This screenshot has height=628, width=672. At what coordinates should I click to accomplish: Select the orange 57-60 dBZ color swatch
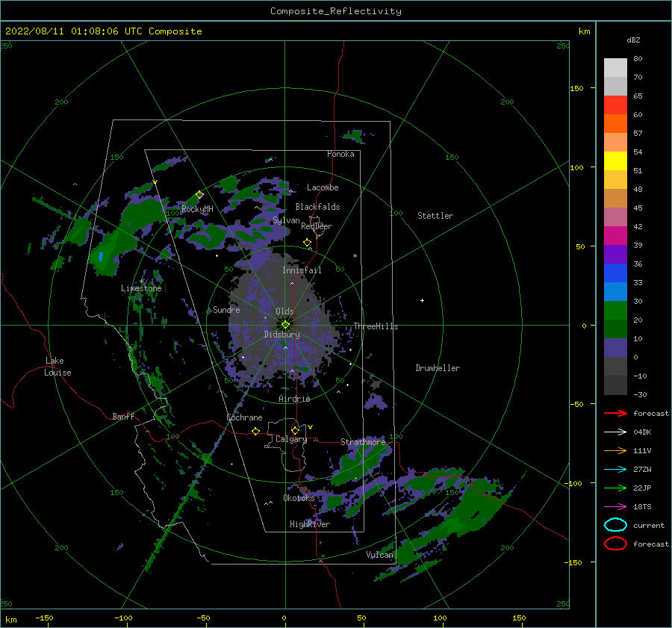[615, 124]
